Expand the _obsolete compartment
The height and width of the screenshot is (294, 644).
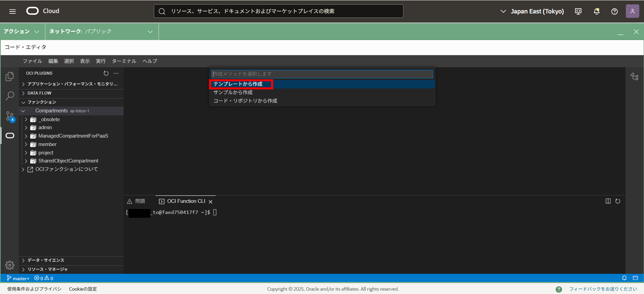tap(71, 119)
